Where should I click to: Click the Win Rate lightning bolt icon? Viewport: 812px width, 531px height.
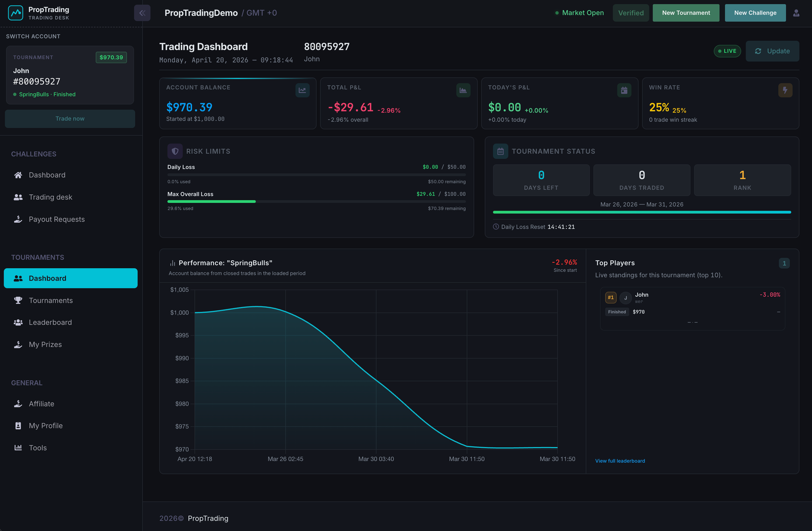(x=785, y=90)
